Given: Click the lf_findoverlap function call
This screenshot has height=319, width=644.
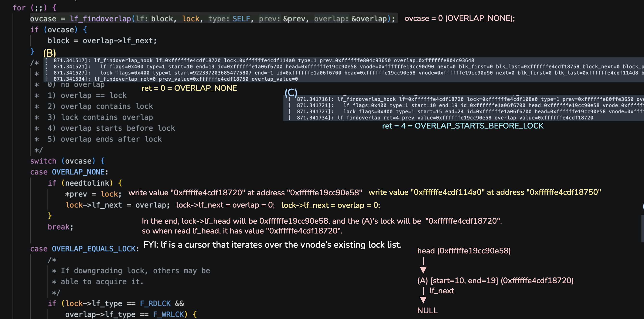Looking at the screenshot, I should coord(100,18).
